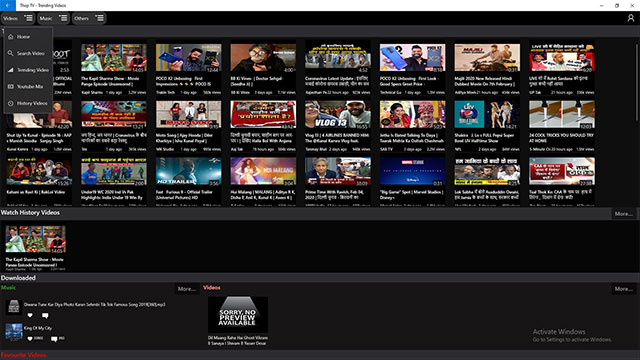Screen dimensions: 640x360
Task: Play SAB TV Jetha video thumbnail
Action: coord(412,115)
